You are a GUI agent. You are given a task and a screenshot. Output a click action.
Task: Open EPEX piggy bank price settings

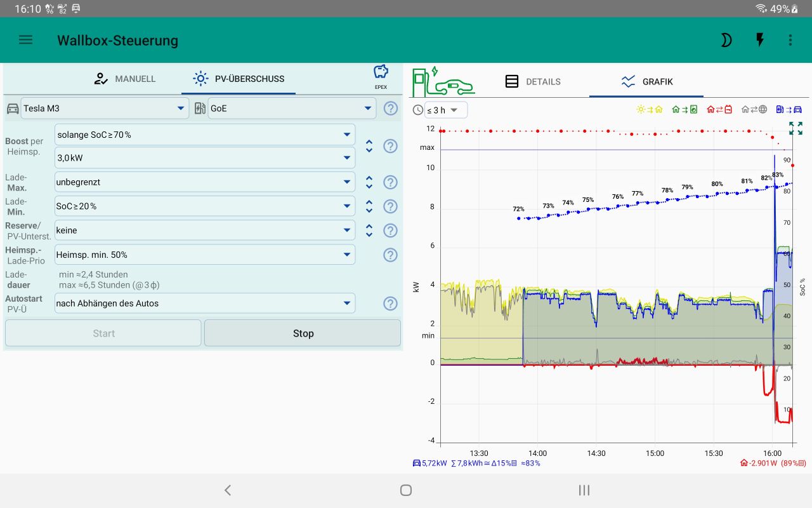(x=381, y=77)
